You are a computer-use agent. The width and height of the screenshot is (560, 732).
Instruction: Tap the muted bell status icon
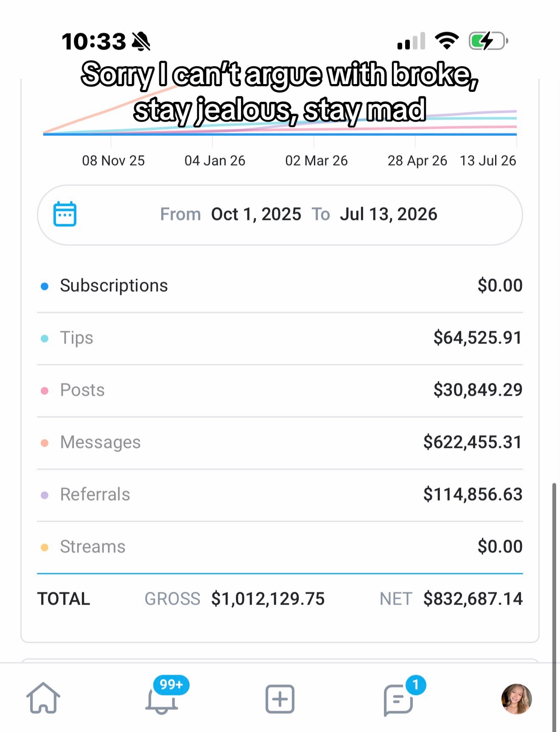(141, 42)
